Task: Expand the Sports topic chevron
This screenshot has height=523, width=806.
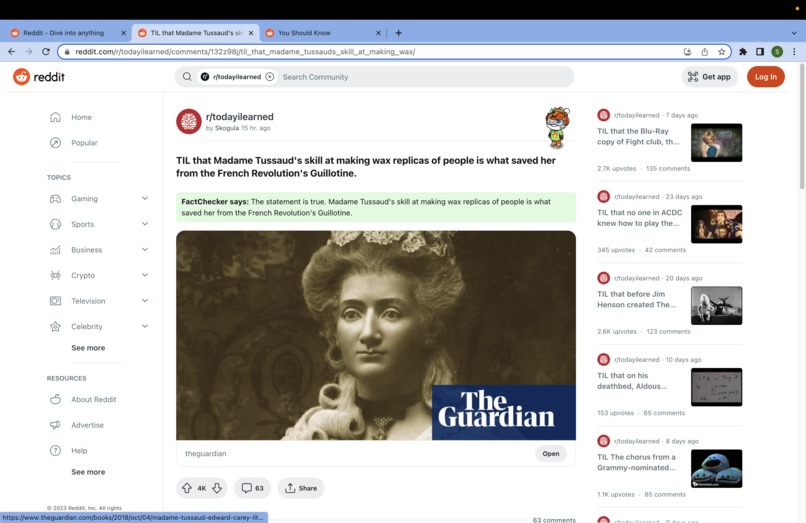Action: (x=145, y=224)
